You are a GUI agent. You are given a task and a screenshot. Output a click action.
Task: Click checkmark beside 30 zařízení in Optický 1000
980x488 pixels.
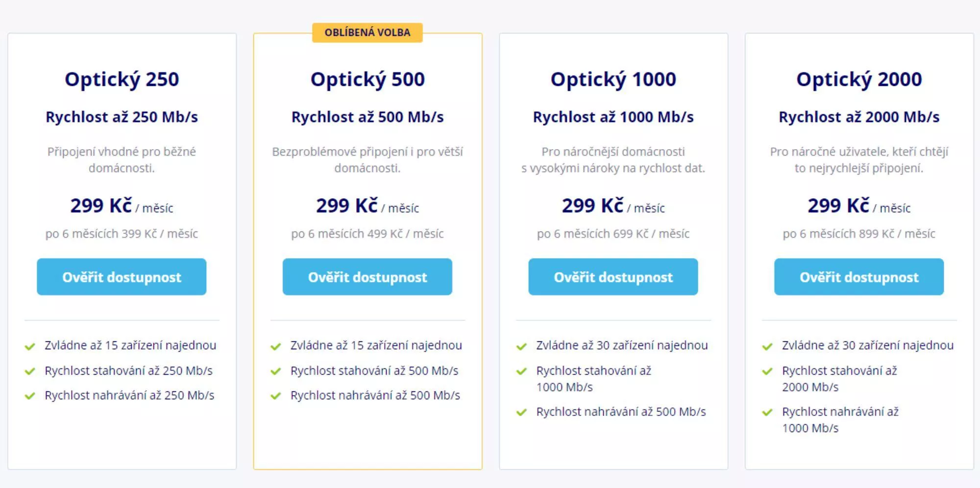click(521, 346)
